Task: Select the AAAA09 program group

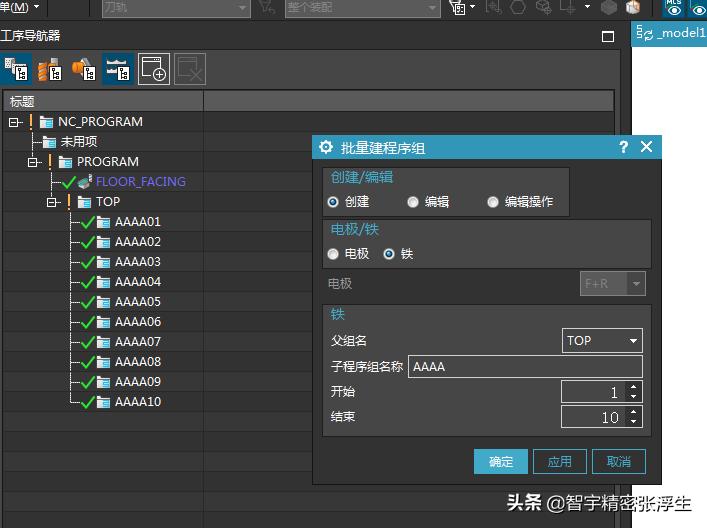Action: click(138, 382)
